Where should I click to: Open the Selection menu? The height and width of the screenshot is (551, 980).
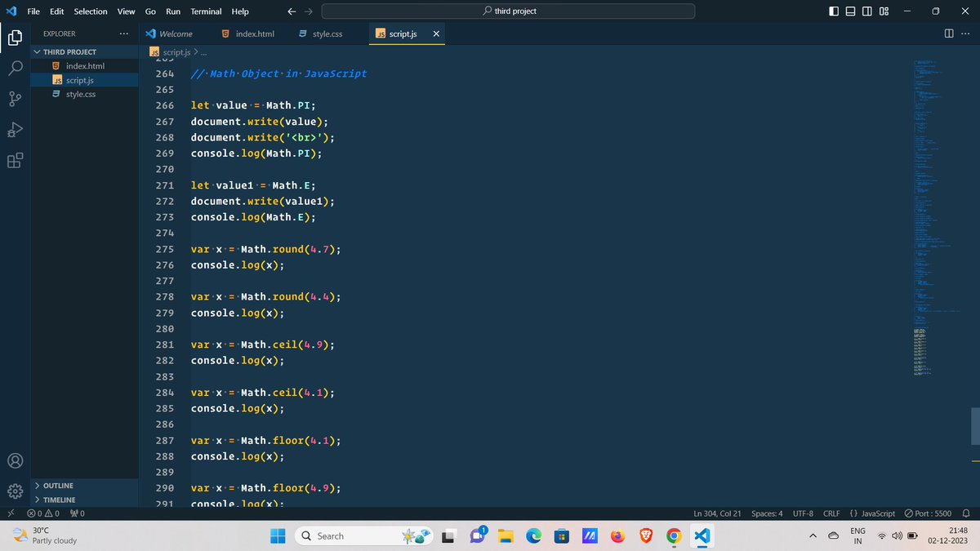[91, 11]
